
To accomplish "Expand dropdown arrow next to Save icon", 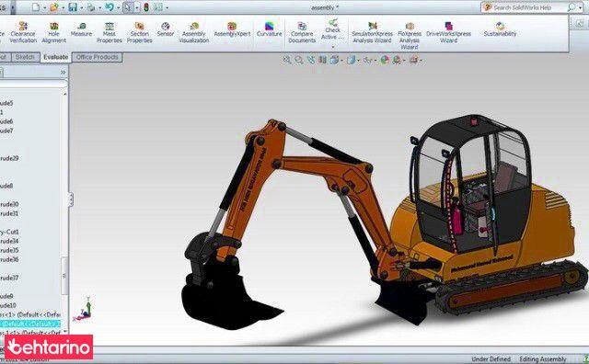I will click(x=82, y=7).
